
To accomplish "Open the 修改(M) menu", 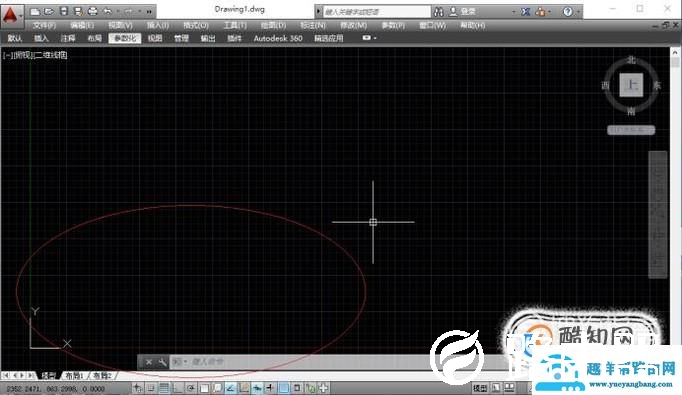I will coord(354,25).
